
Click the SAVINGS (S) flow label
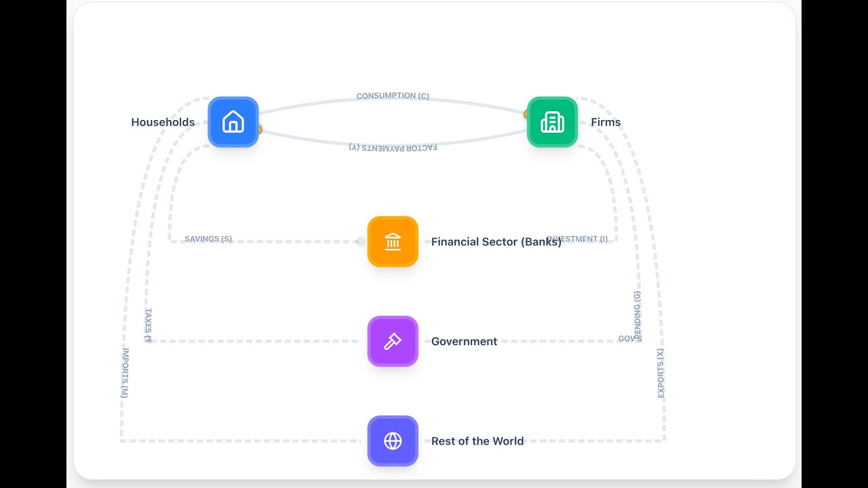point(208,239)
